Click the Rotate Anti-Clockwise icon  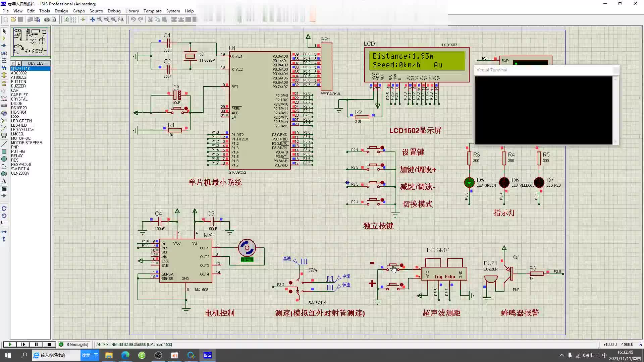coord(4,216)
